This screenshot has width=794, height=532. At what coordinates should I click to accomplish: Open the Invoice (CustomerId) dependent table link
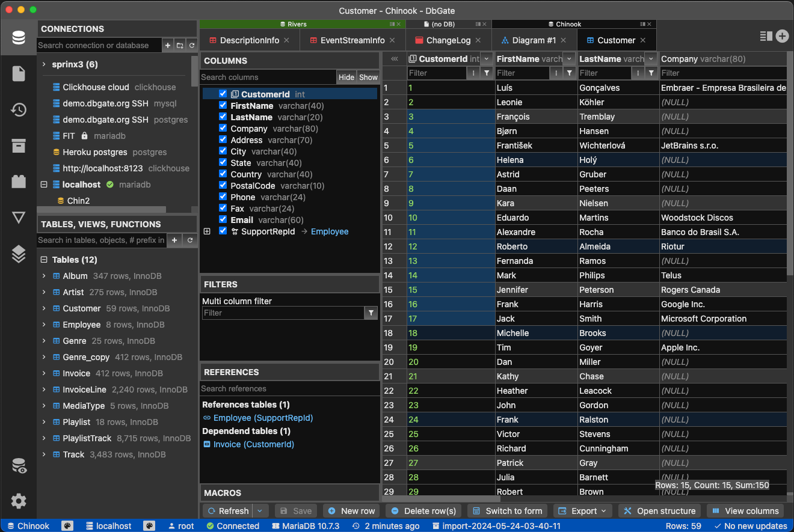pyautogui.click(x=253, y=444)
